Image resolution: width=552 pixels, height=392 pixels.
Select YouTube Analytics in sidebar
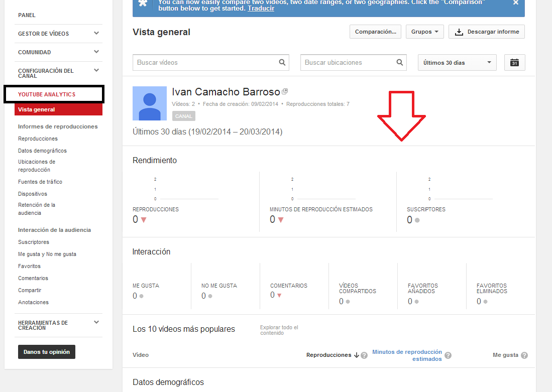pyautogui.click(x=47, y=94)
